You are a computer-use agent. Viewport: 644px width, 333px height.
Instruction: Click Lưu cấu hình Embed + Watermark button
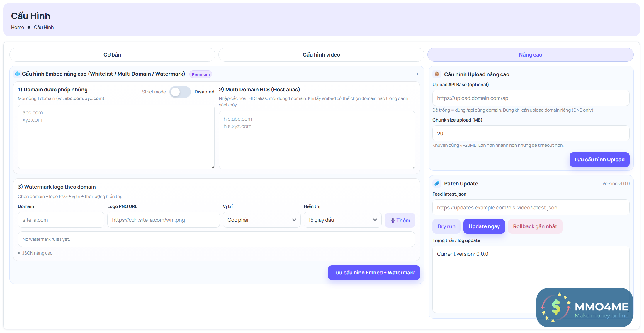click(374, 273)
